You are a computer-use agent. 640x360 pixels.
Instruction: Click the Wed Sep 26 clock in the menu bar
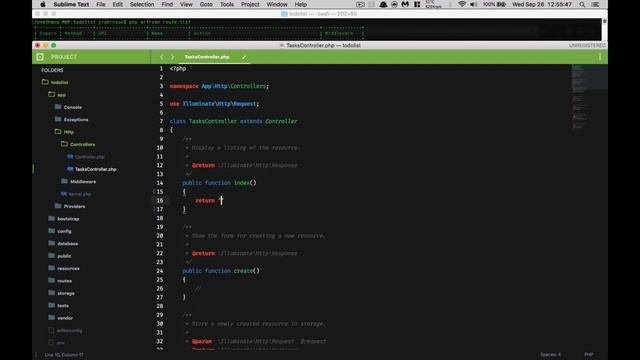(x=542, y=4)
